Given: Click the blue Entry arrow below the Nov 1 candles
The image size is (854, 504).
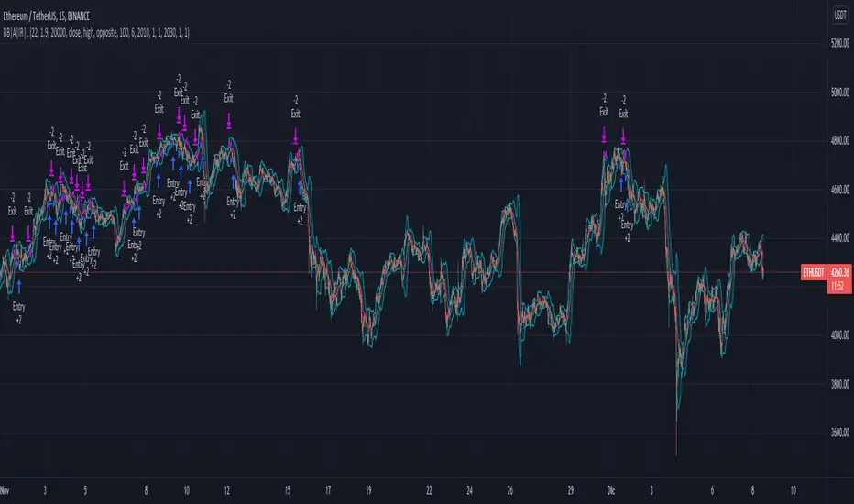Looking at the screenshot, I should pyautogui.click(x=19, y=287).
